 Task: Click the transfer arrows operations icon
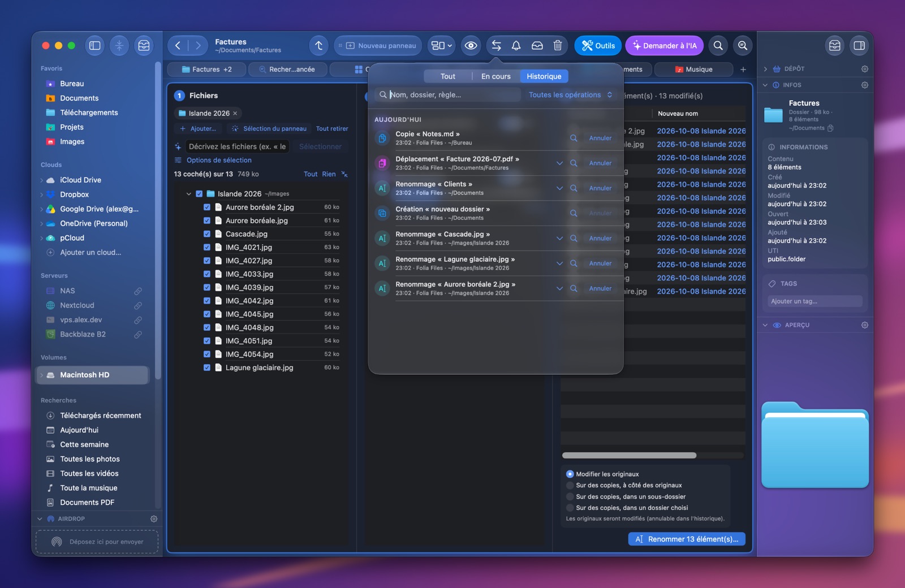[496, 46]
